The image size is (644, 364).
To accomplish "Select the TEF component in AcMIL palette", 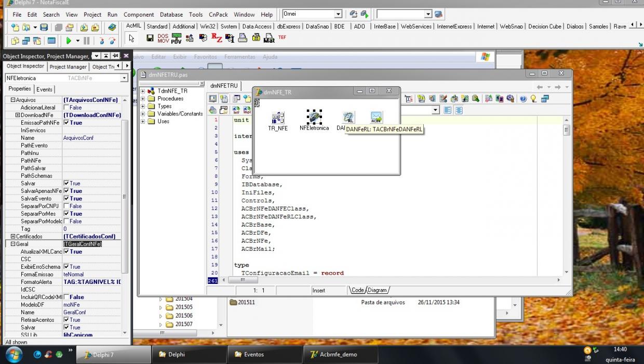I will click(282, 37).
